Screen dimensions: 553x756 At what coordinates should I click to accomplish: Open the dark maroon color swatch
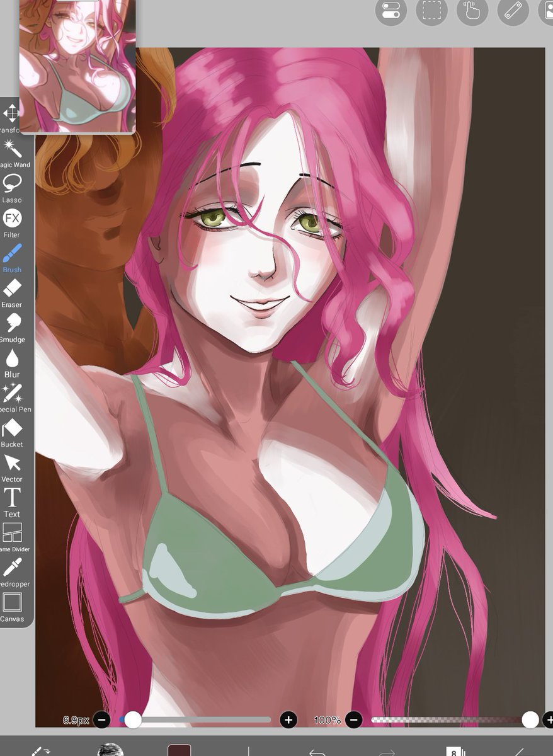179,750
